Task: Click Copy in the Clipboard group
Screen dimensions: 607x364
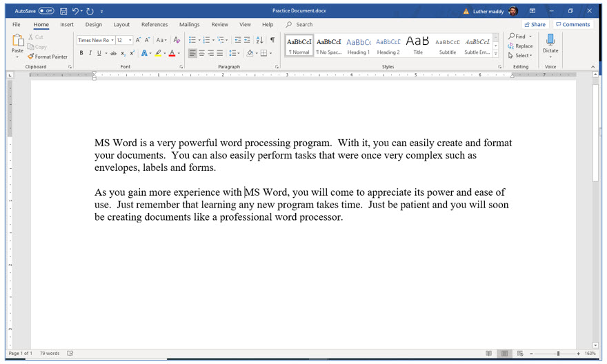Action: 37,47
